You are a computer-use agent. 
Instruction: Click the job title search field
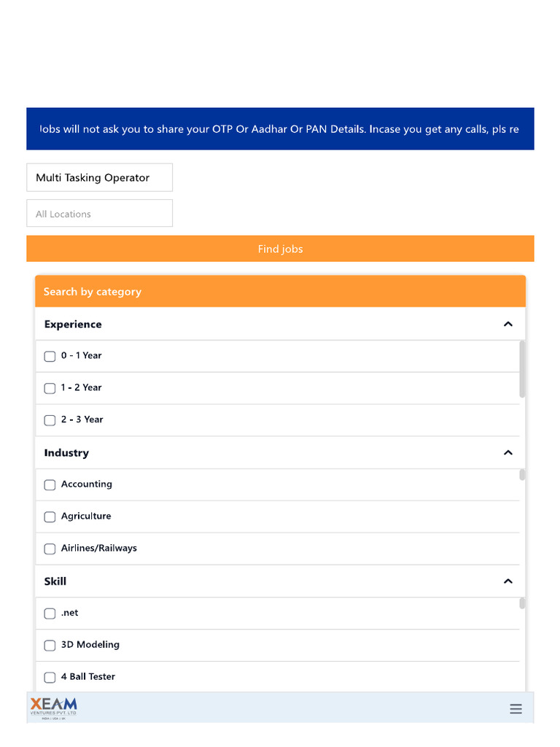[100, 177]
